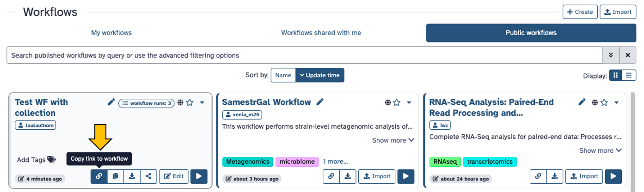The image size is (644, 192).
Task: Import the RNA-Seq Analysis workflow
Action: click(584, 176)
